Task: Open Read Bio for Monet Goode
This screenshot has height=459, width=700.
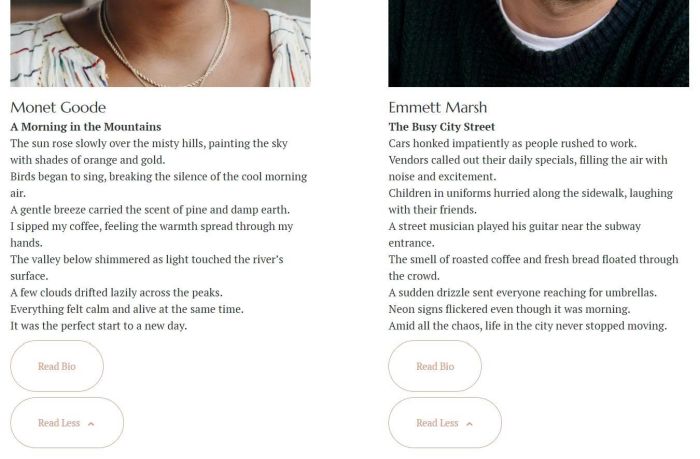Action: pyautogui.click(x=57, y=366)
